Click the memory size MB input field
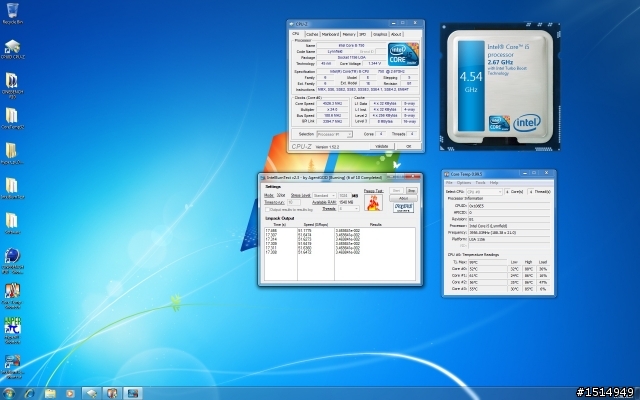 point(344,196)
